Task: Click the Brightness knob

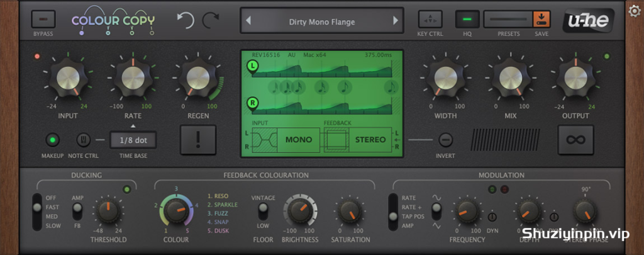Action: (x=300, y=212)
